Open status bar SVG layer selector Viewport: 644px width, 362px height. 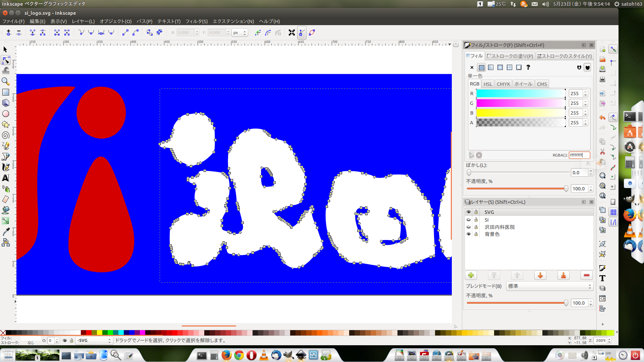pos(94,341)
